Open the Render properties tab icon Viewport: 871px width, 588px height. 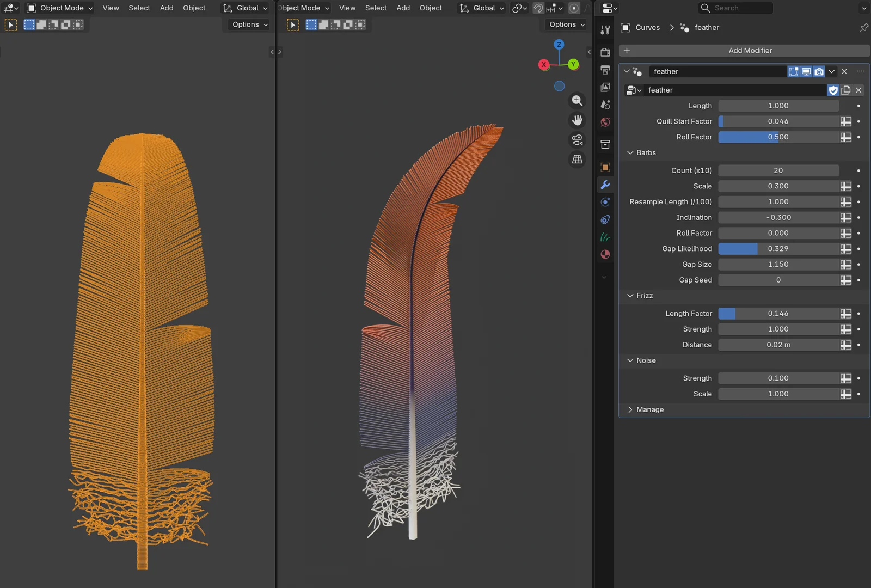(x=605, y=52)
